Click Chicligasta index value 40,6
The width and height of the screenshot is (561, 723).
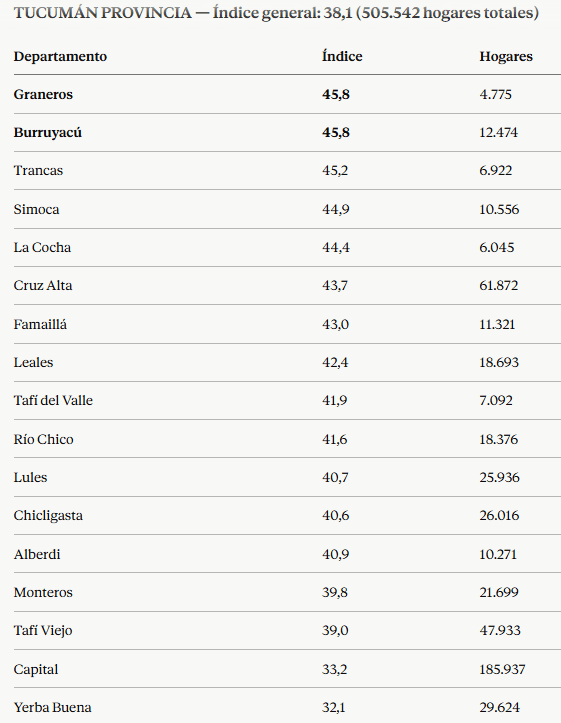[335, 516]
